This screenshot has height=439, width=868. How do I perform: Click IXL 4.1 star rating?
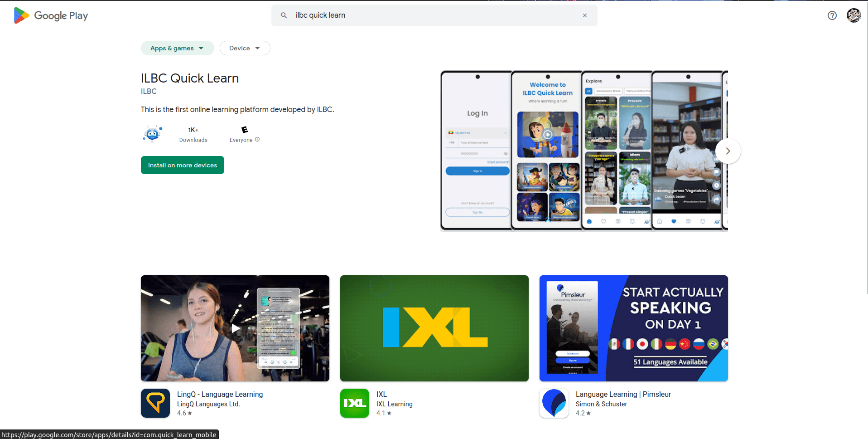click(384, 413)
